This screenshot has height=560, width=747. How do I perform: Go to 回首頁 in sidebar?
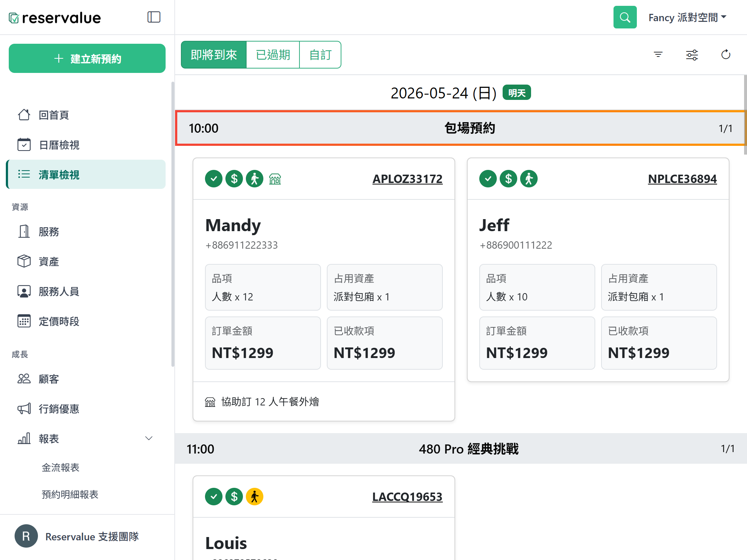point(86,115)
